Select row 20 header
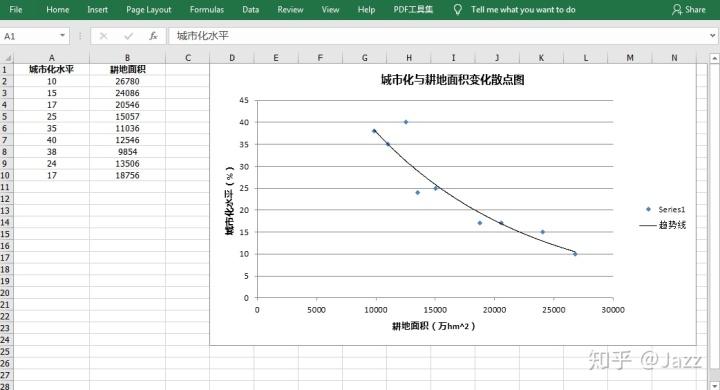 (x=6, y=293)
